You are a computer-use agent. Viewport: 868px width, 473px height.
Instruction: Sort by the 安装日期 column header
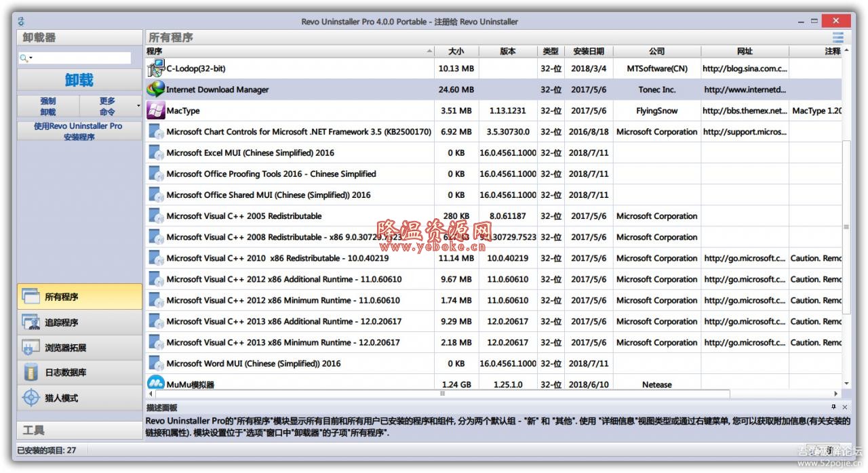pyautogui.click(x=589, y=51)
